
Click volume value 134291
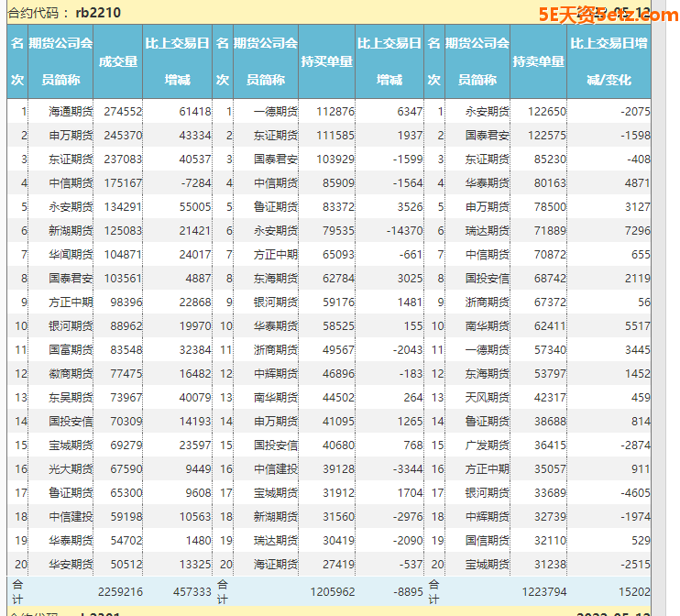click(x=123, y=207)
